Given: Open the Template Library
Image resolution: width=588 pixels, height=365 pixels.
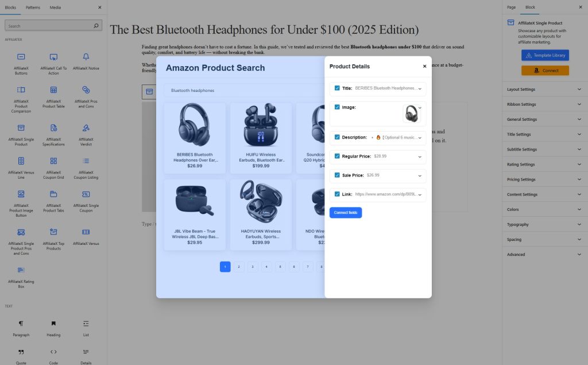Looking at the screenshot, I should pyautogui.click(x=545, y=55).
